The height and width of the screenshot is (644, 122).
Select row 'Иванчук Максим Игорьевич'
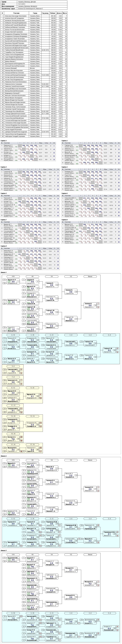click(34, 71)
